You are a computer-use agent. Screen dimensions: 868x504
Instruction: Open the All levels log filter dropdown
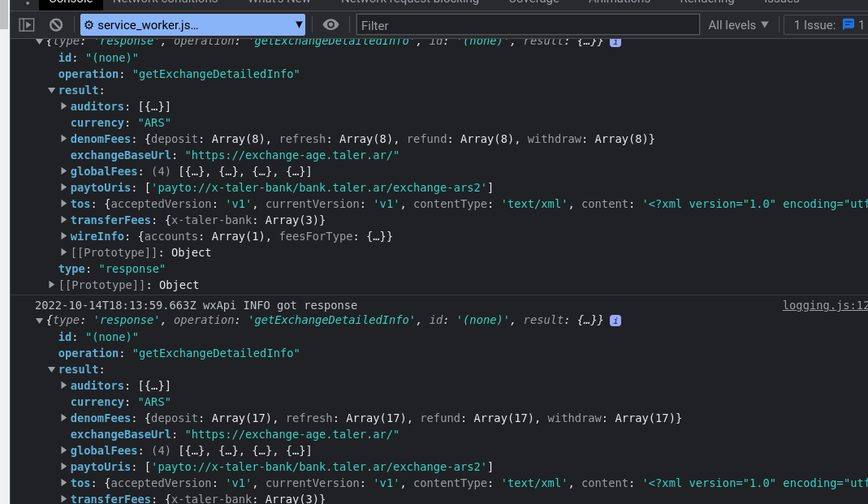pos(738,25)
